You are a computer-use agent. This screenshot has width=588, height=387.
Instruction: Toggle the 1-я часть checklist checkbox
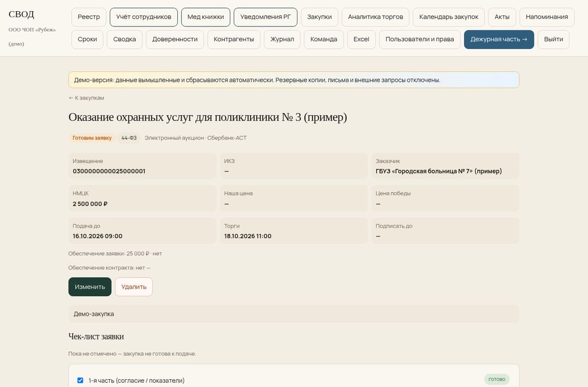coord(80,380)
